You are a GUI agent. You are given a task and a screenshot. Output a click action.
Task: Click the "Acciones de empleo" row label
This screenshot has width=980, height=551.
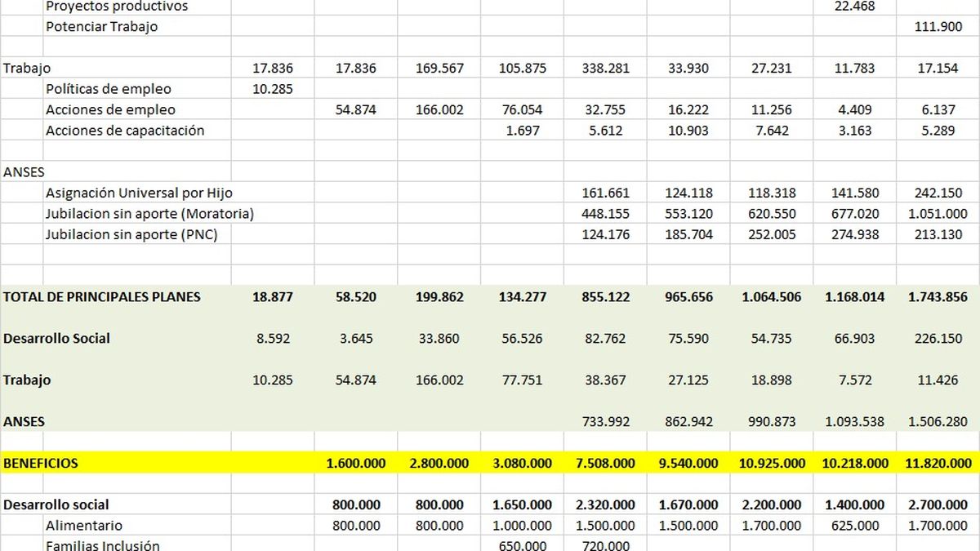pyautogui.click(x=110, y=110)
